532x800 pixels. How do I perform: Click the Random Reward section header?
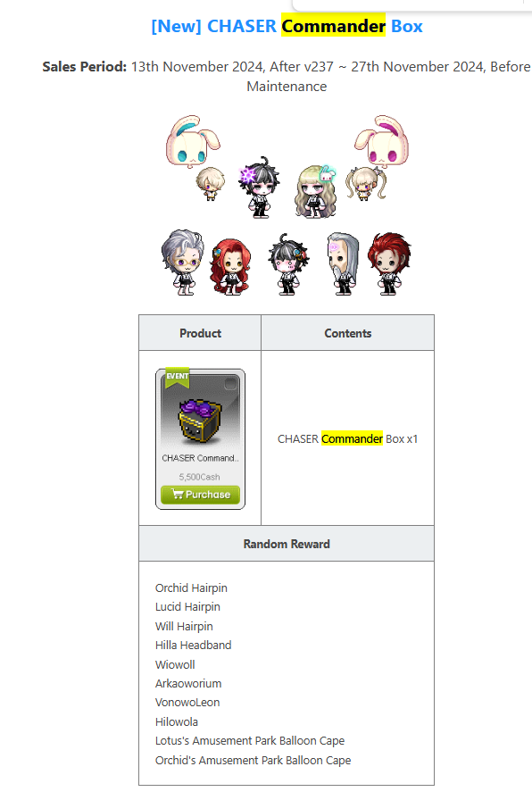click(287, 544)
